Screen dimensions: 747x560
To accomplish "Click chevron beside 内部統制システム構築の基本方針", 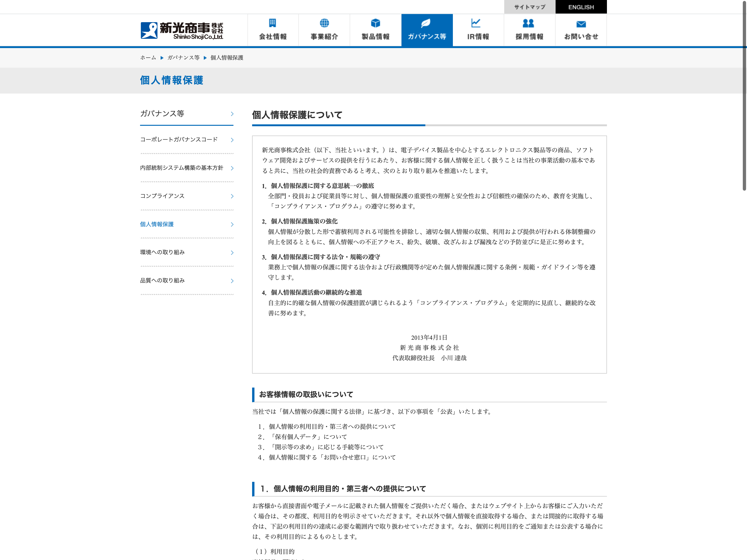I will [232, 168].
